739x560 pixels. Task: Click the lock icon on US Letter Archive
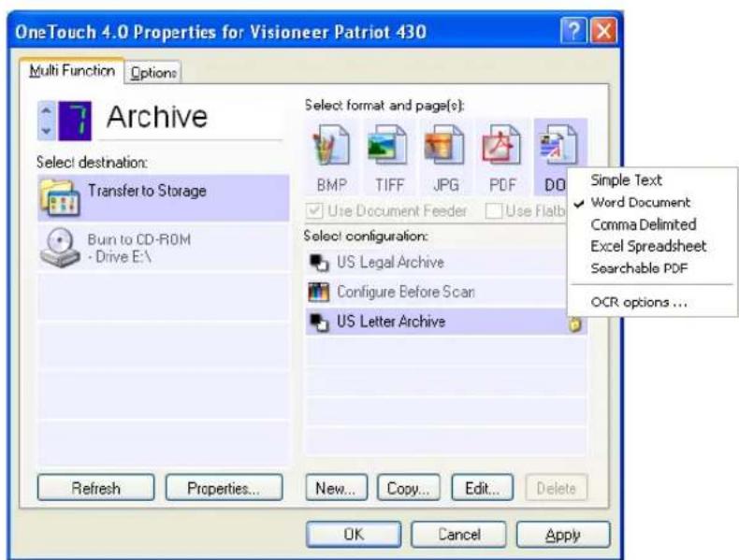click(x=575, y=324)
